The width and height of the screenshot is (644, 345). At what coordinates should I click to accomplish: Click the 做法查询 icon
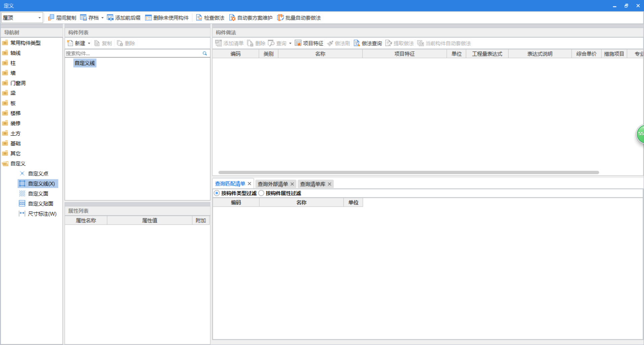[357, 43]
